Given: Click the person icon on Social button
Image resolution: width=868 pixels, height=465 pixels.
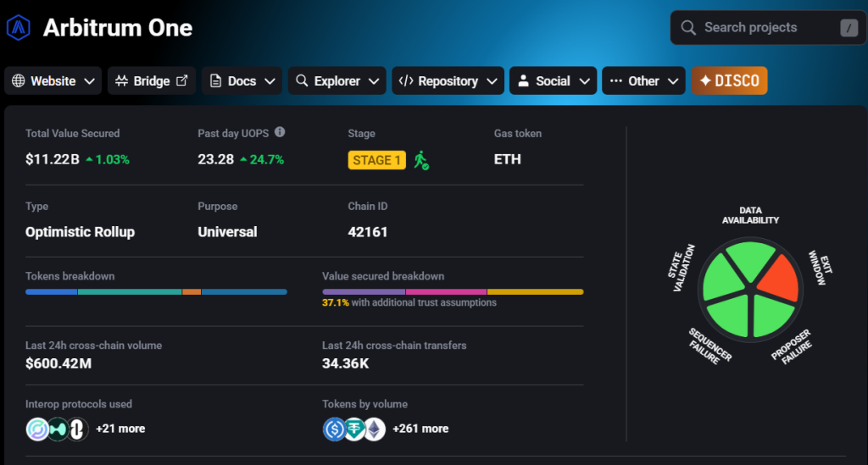Looking at the screenshot, I should point(523,80).
